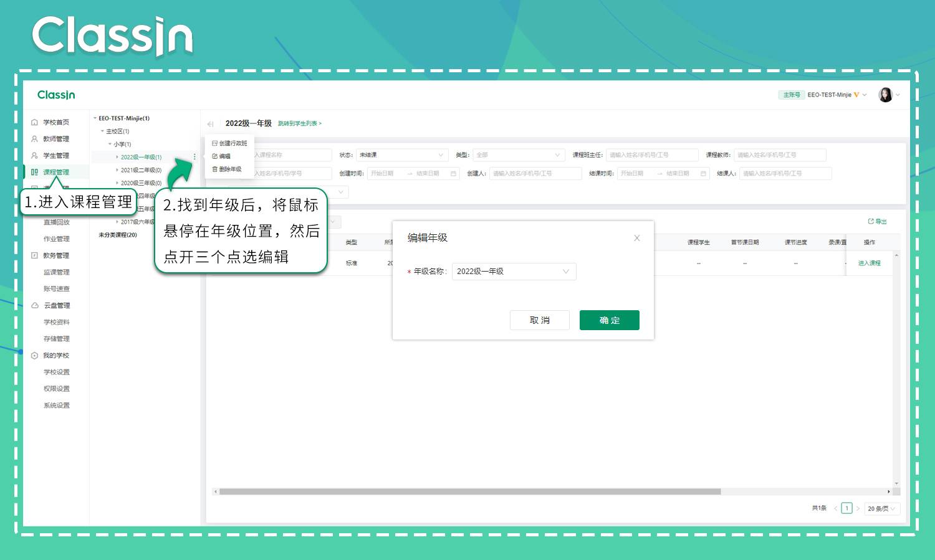Click the 学生管理 student icon
Image resolution: width=935 pixels, height=560 pixels.
[34, 156]
